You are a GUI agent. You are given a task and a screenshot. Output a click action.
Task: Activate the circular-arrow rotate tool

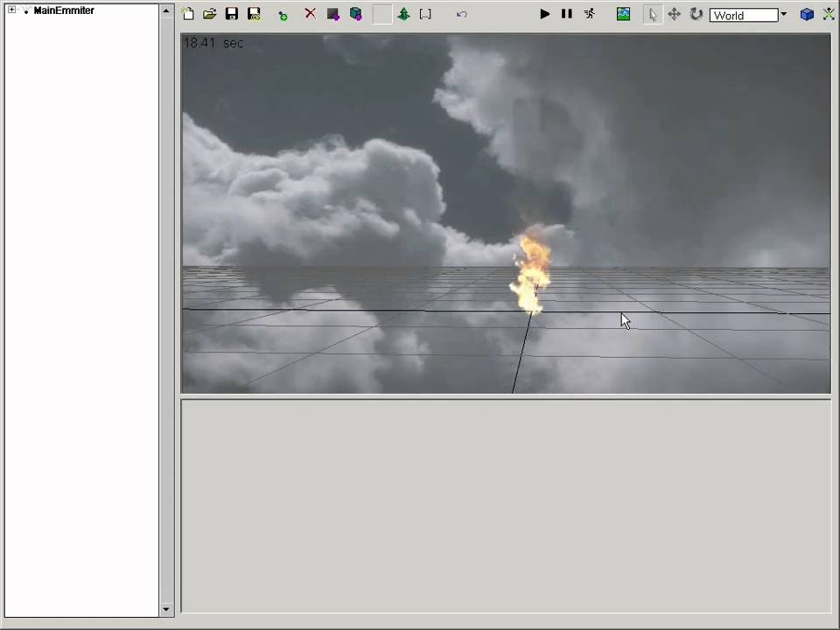[696, 14]
